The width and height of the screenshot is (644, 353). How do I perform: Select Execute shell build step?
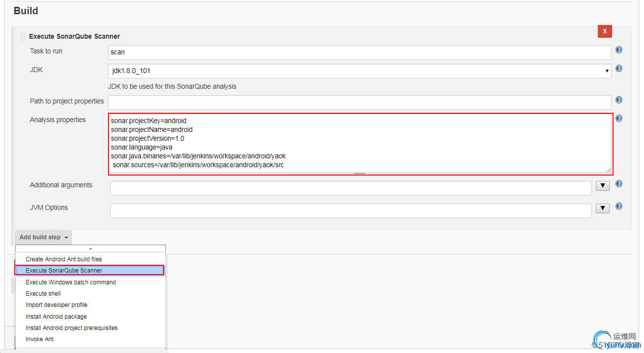(x=90, y=294)
